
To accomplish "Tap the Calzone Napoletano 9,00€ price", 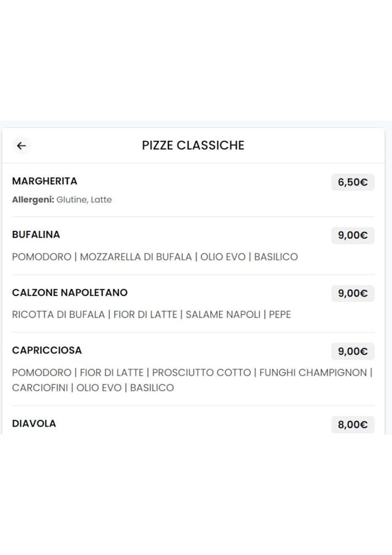I will pyautogui.click(x=353, y=293).
